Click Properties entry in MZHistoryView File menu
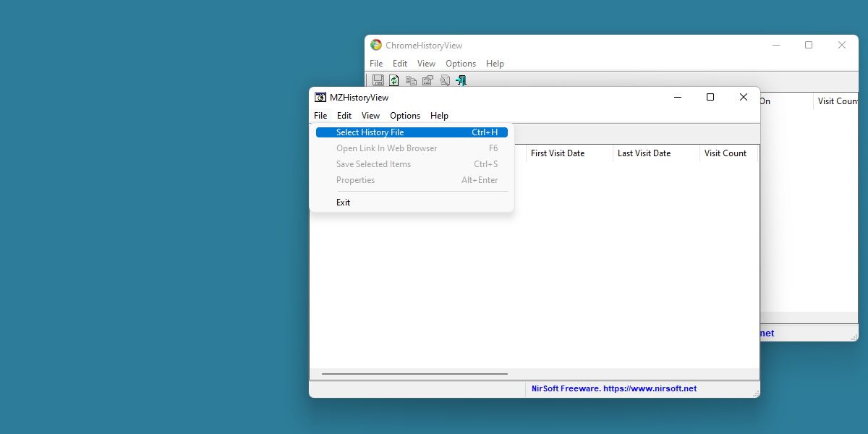Viewport: 868px width, 434px height. point(412,180)
